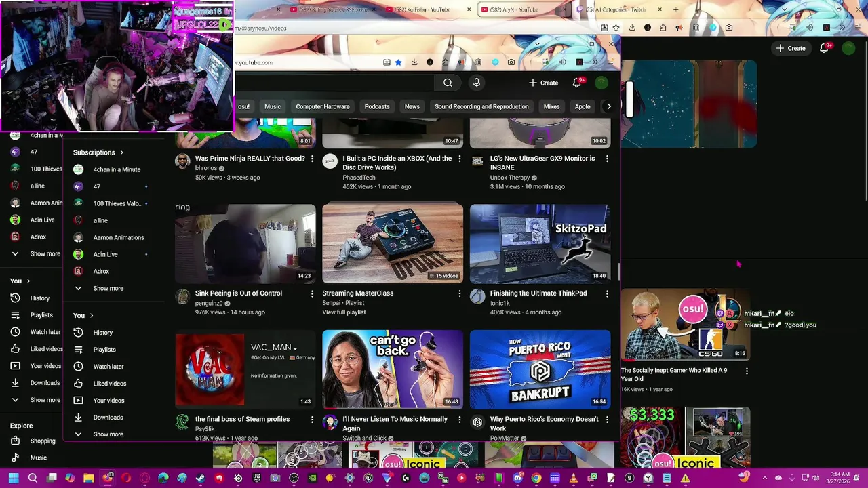Image resolution: width=868 pixels, height=488 pixels.
Task: Switch to All Categories - Twitch tab
Action: (617, 9)
